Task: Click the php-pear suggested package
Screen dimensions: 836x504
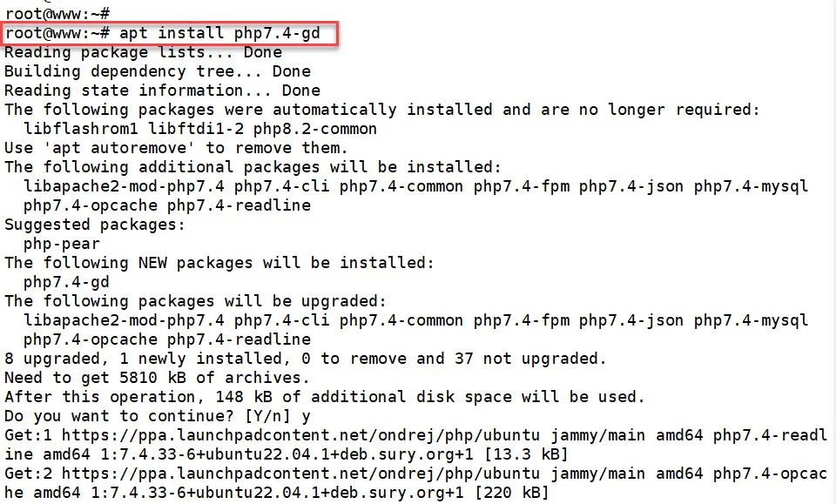Action: pyautogui.click(x=61, y=244)
